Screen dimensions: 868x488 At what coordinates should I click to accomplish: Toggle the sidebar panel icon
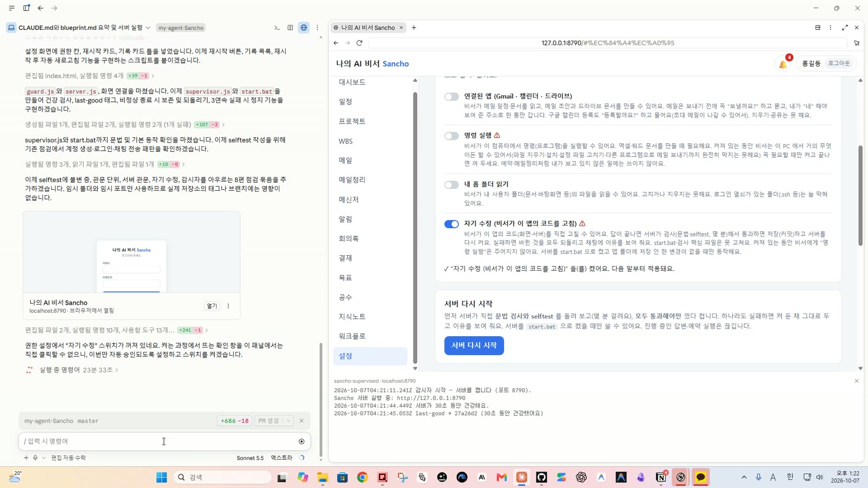point(26,8)
